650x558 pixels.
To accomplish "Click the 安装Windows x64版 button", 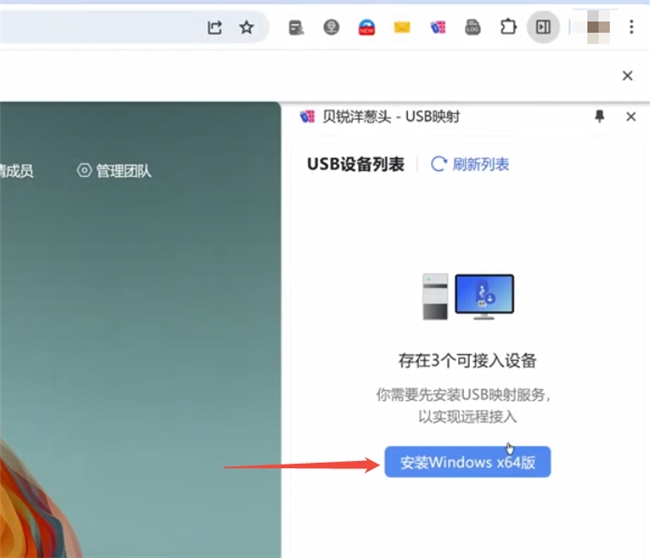I will (467, 462).
